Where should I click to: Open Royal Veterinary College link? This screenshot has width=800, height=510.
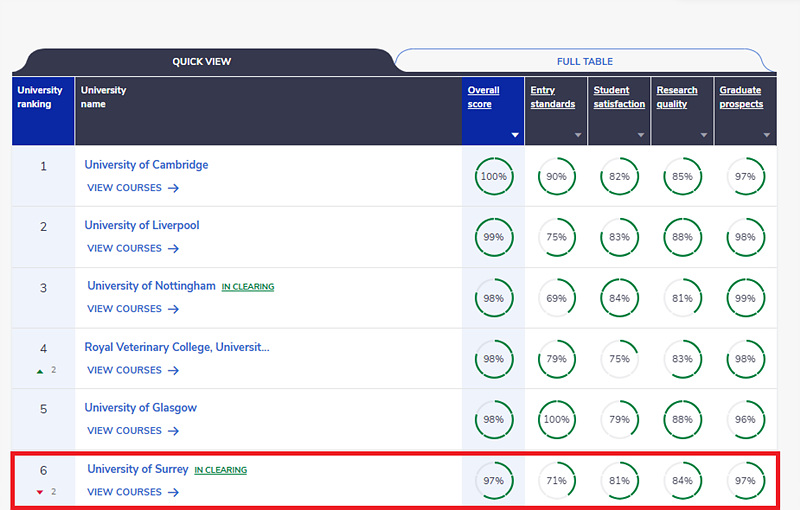177,347
